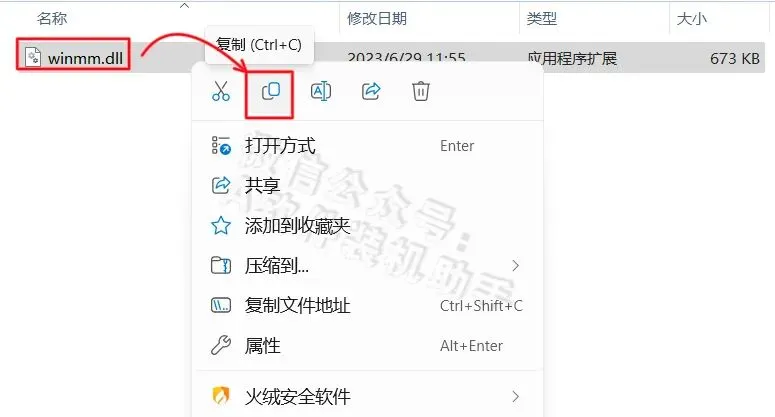Viewport: 775px width, 417px height.
Task: Click the winmm.dll file icon
Action: point(34,57)
